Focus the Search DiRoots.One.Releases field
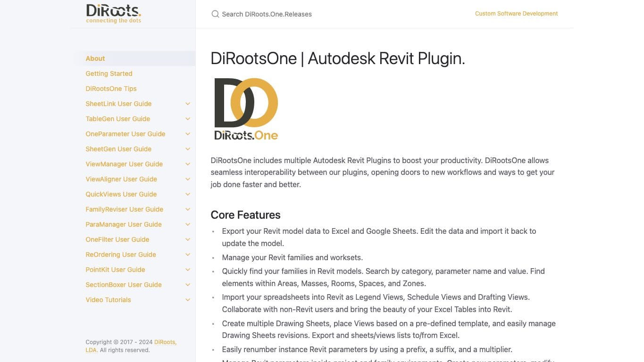The image size is (644, 362). (267, 14)
